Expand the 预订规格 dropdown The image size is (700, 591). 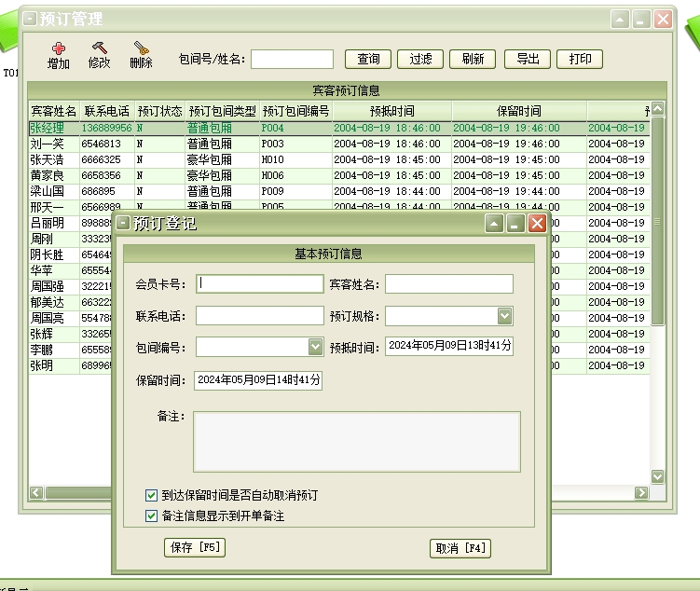pos(504,316)
